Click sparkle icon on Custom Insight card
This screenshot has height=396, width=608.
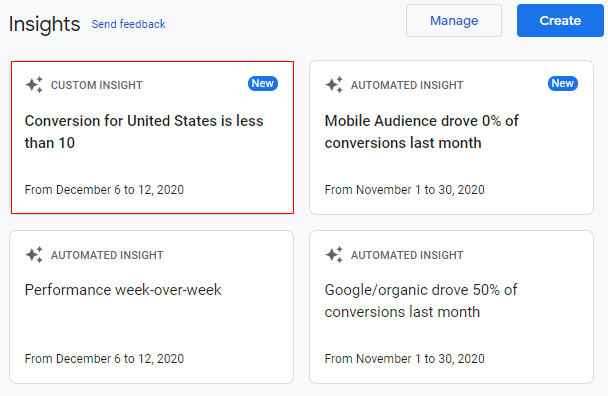click(34, 85)
